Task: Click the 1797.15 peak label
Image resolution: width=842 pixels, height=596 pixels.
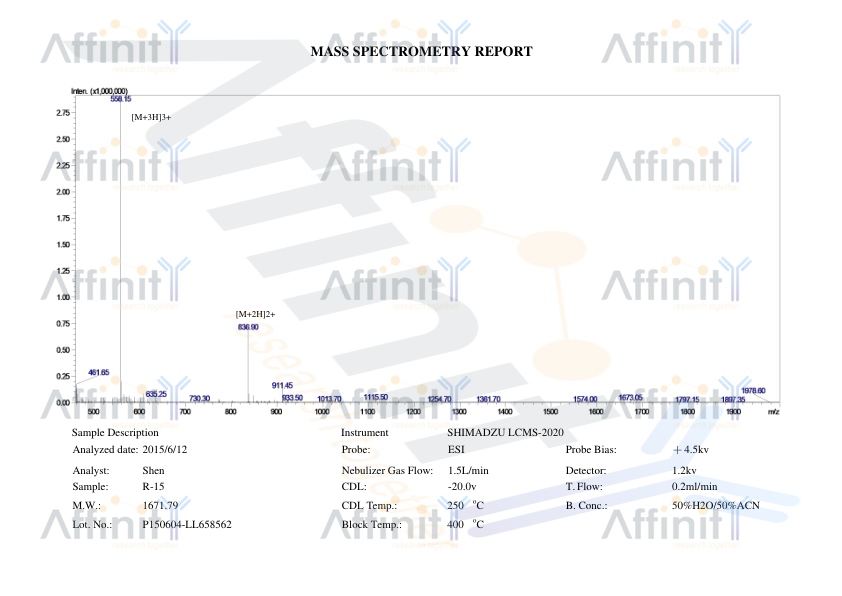Action: coord(687,399)
